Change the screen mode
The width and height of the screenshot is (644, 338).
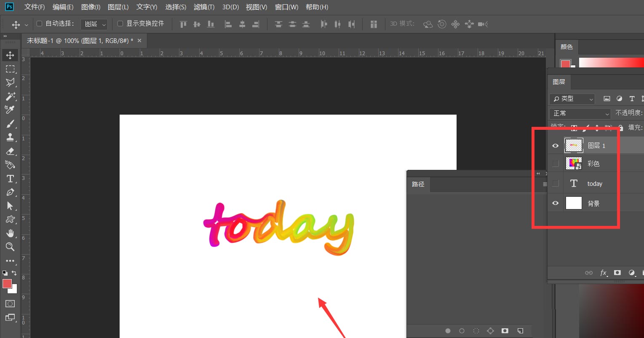pyautogui.click(x=10, y=317)
